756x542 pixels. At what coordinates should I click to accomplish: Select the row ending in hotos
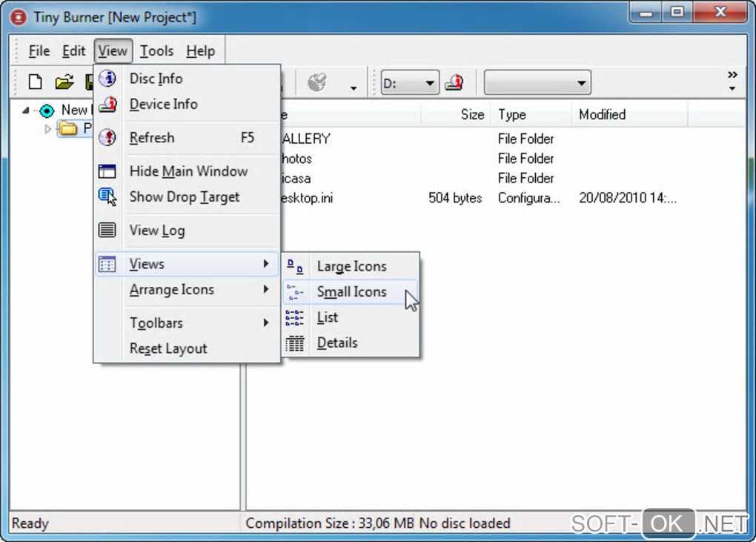[297, 159]
